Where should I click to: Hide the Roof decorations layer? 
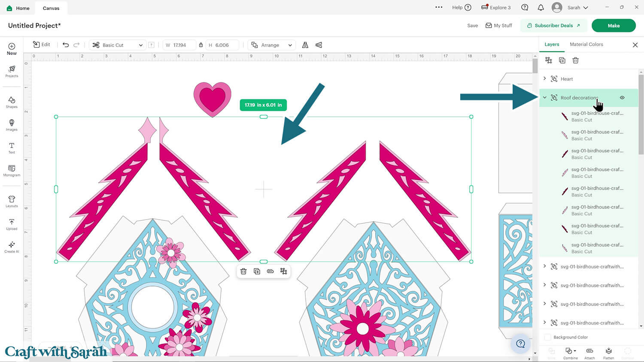tap(622, 98)
